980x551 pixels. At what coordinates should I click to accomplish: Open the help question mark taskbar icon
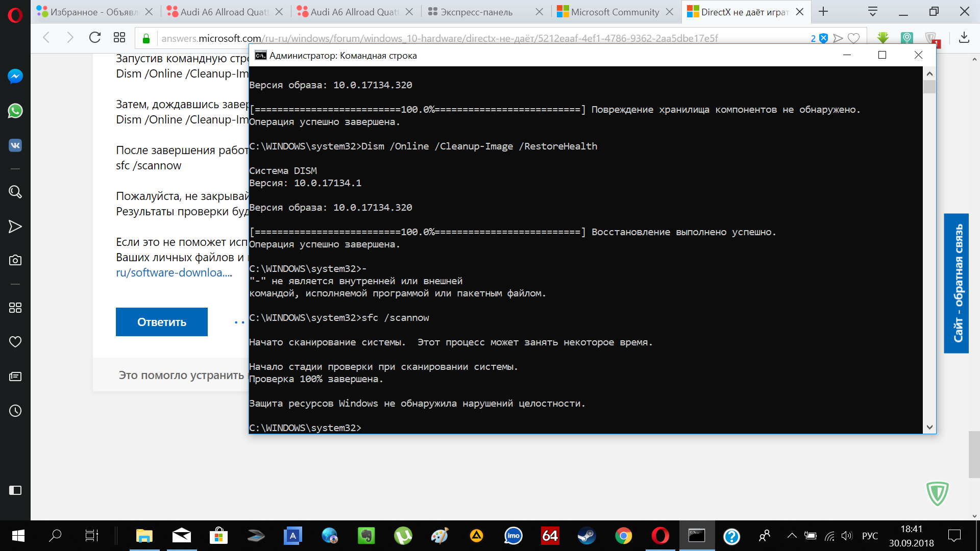coord(731,536)
